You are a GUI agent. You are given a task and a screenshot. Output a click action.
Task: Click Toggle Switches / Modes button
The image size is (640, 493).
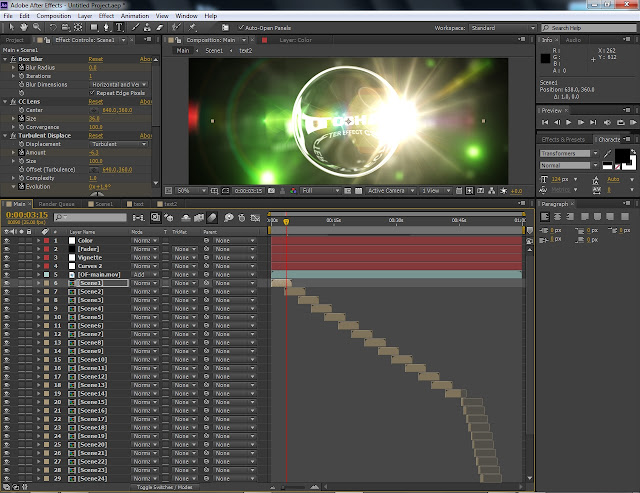pos(164,487)
